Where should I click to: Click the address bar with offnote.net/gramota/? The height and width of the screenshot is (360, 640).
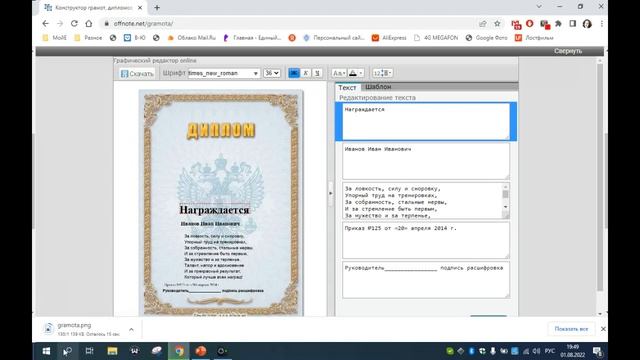(x=286, y=24)
